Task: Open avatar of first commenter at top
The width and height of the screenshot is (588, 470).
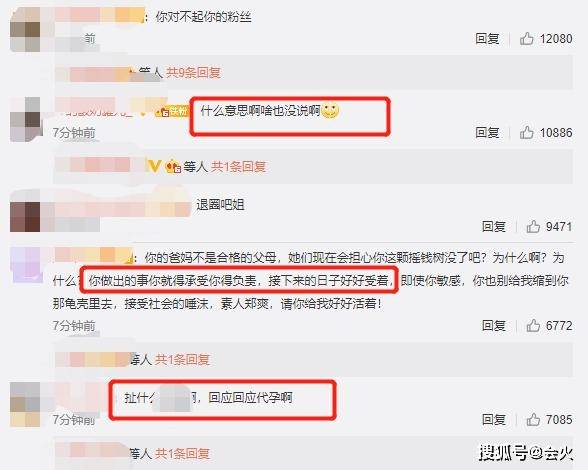Action: click(25, 29)
